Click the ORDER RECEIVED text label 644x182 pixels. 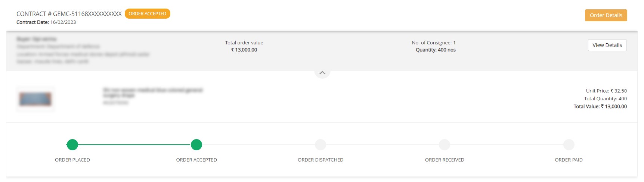445,160
